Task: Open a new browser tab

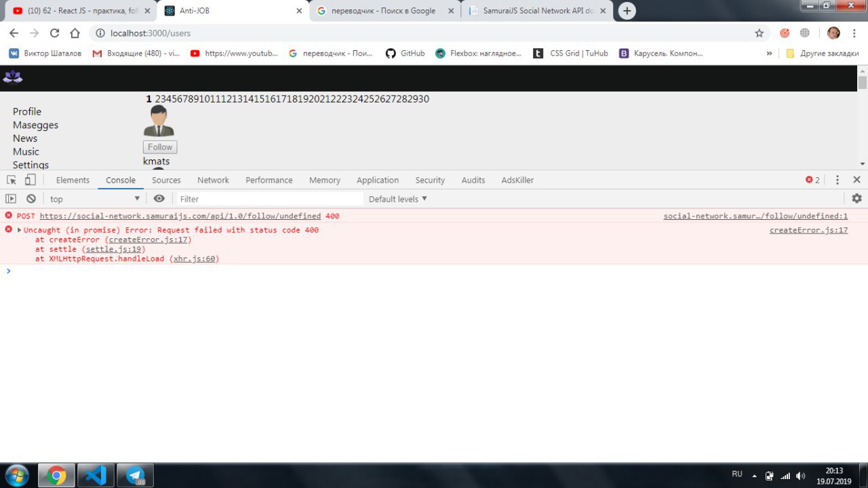Action: [627, 11]
